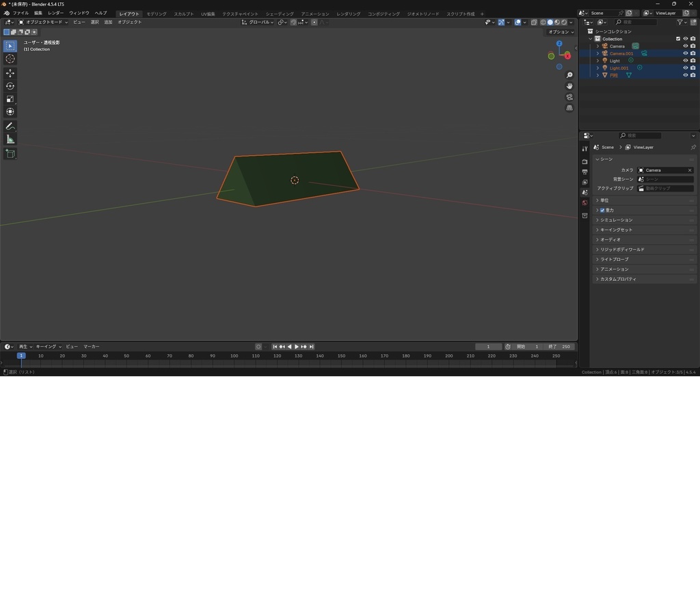The width and height of the screenshot is (700, 607).
Task: Open the ファイル menu
Action: [x=21, y=14]
